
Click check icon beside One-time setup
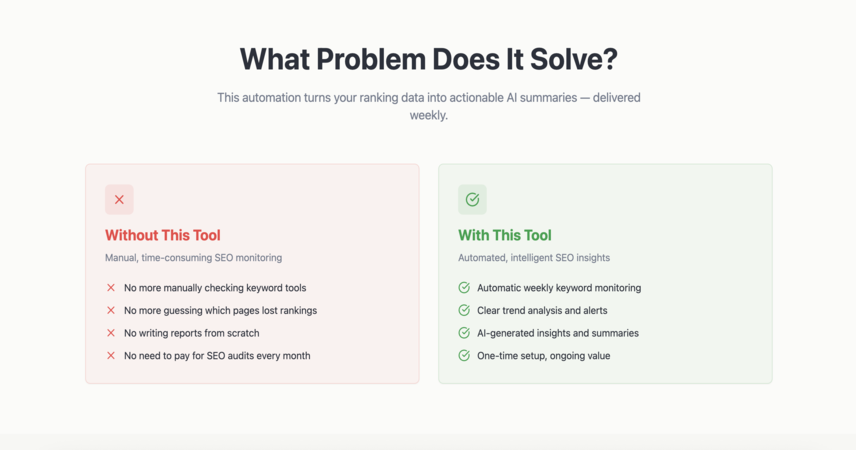464,356
